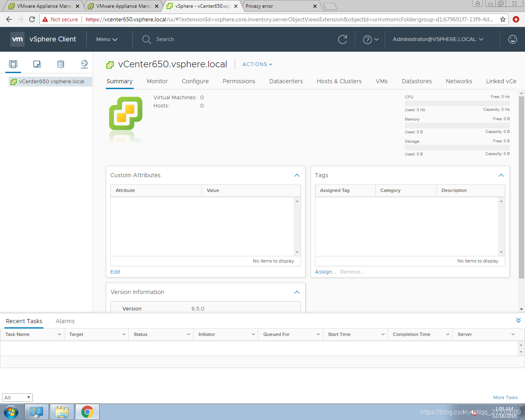Switch to the Hosts & Clusters tab
This screenshot has width=525, height=420.
click(339, 81)
